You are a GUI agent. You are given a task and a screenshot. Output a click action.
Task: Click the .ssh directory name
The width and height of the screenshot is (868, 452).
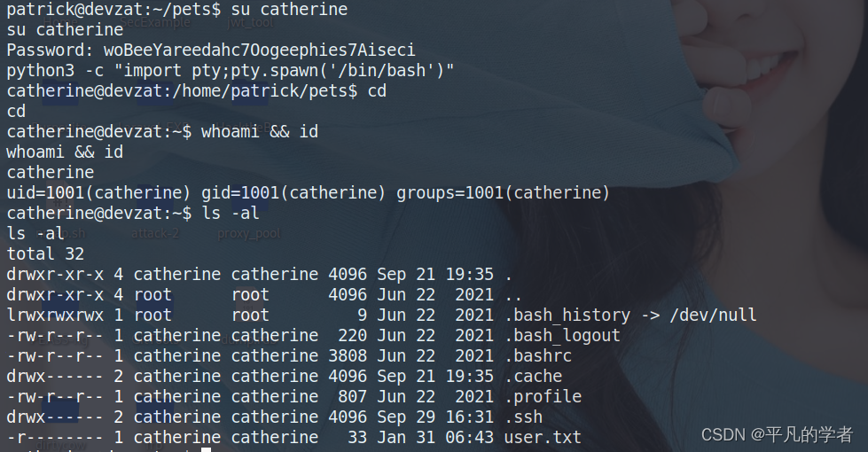tap(524, 417)
